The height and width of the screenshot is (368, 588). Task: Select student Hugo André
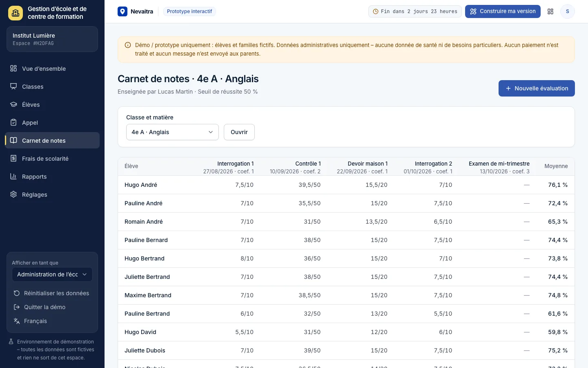[141, 185]
